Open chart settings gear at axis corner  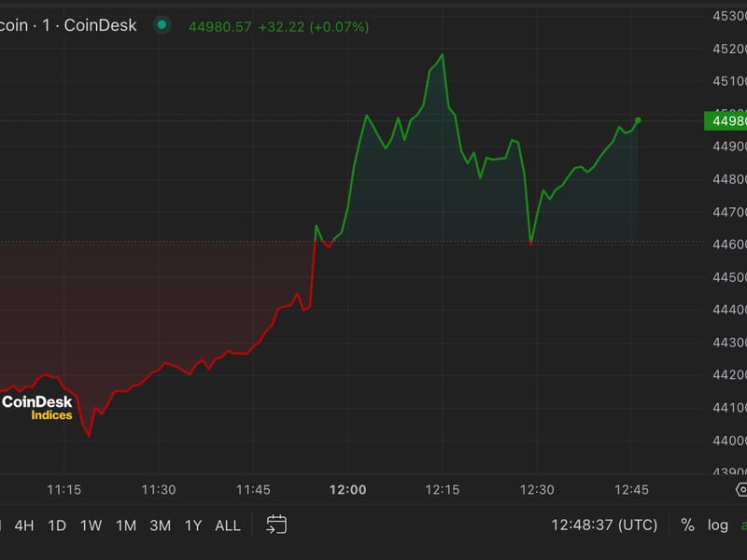click(740, 489)
